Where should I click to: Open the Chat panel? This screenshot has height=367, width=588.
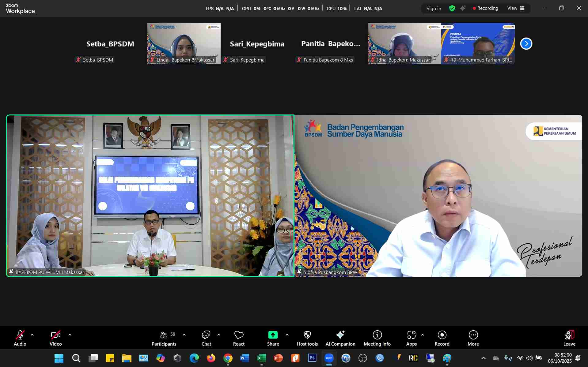tap(206, 338)
